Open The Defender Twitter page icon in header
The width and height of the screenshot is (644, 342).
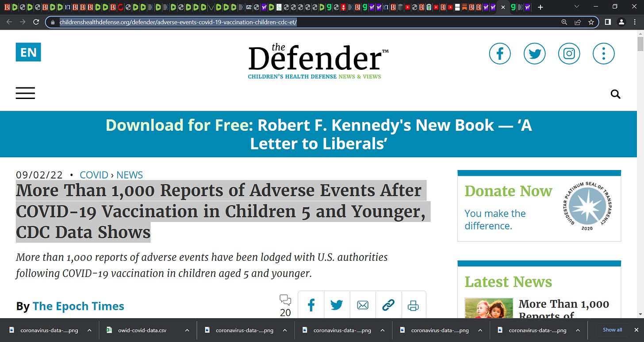[x=534, y=54]
